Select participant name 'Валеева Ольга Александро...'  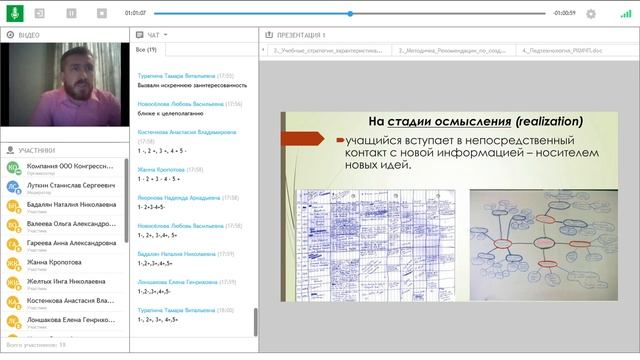(x=71, y=223)
